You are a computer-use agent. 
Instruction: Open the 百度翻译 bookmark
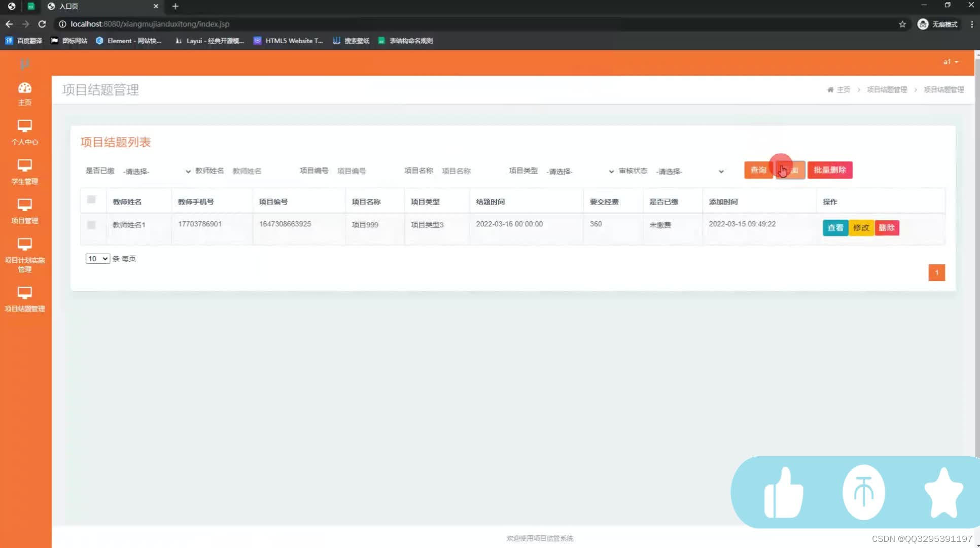pyautogui.click(x=24, y=41)
